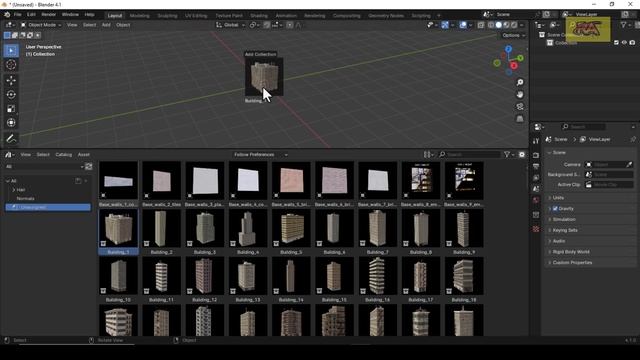Image resolution: width=640 pixels, height=360 pixels.
Task: Select the Annotate pencil tool
Action: [11, 139]
